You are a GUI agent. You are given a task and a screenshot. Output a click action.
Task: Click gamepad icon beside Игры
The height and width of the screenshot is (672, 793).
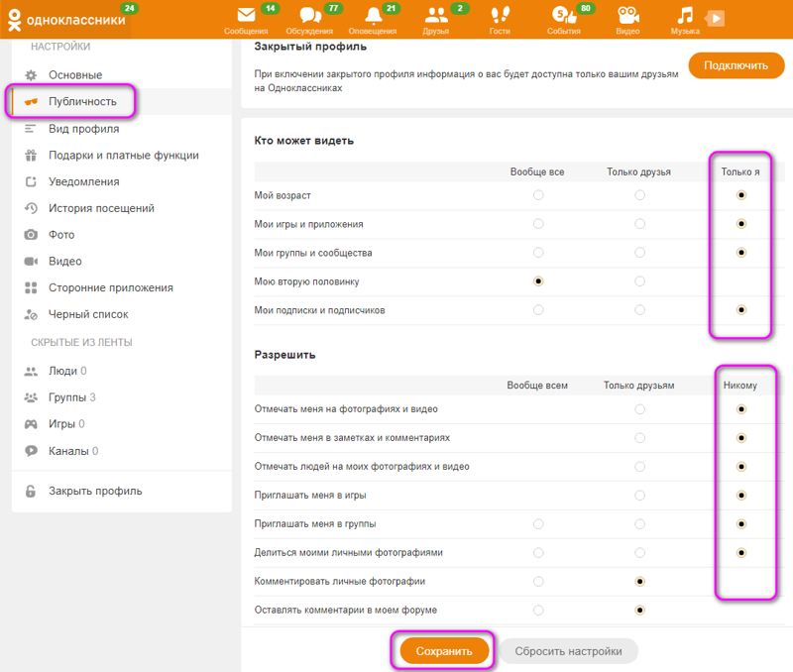click(x=31, y=424)
